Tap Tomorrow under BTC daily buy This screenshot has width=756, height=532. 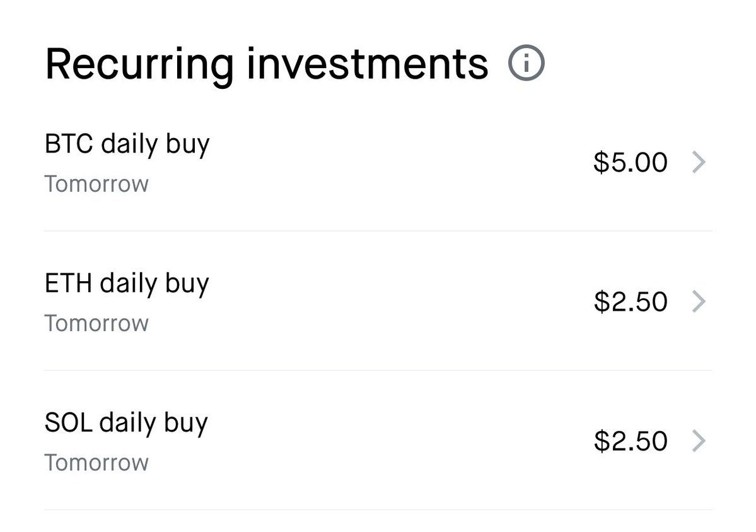click(x=96, y=184)
